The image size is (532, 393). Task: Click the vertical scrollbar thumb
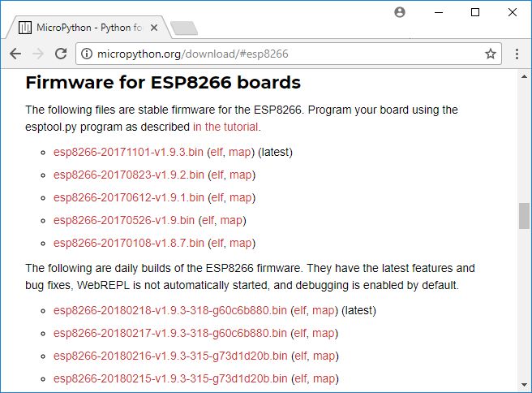point(524,216)
